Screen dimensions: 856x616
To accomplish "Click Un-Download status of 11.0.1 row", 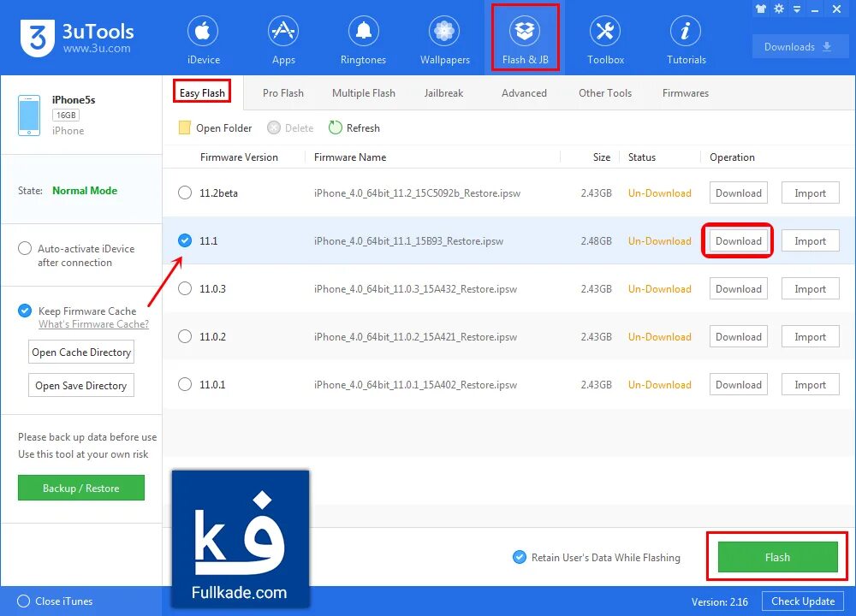I will click(x=659, y=385).
